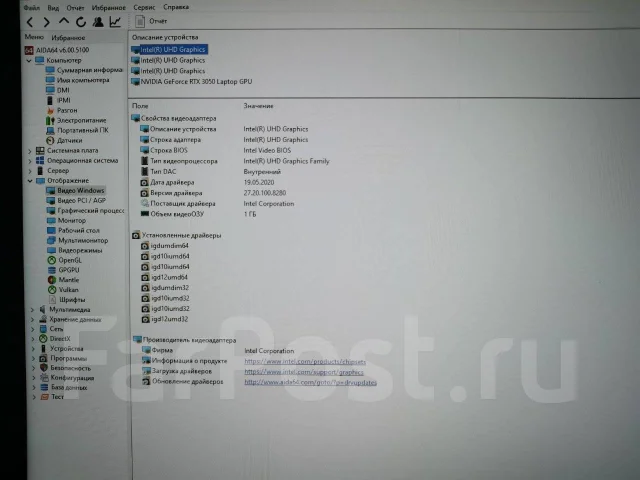Viewport: 640px width, 480px height.
Task: Select Видео PCI / AGP item
Action: pyautogui.click(x=76, y=201)
